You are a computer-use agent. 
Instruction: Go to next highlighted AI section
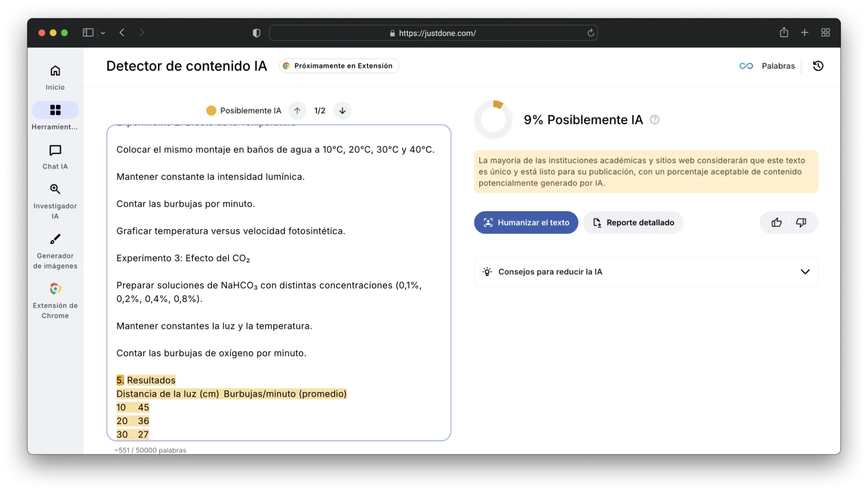342,111
